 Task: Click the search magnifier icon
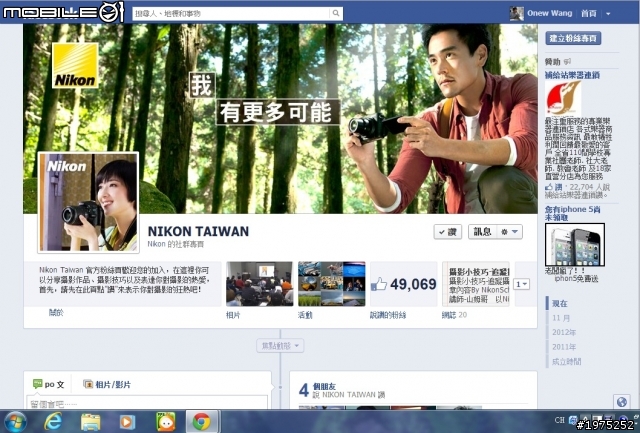(x=336, y=13)
